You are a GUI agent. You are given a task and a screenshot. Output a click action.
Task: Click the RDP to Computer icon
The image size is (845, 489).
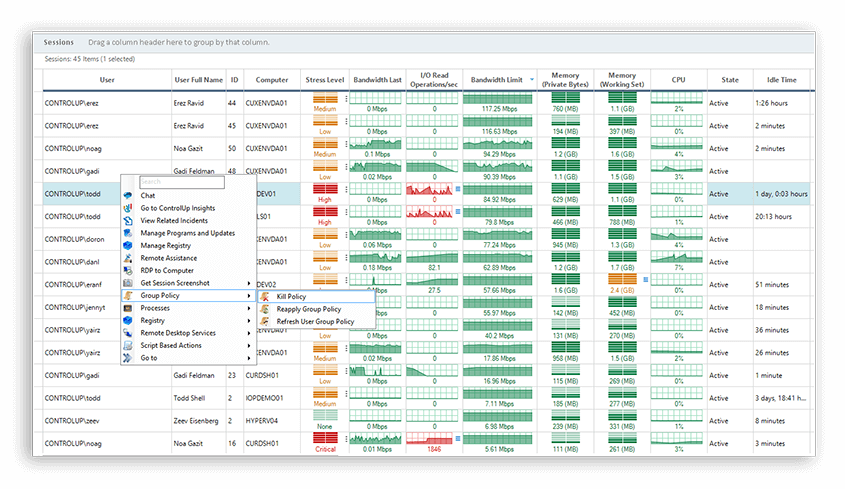coord(128,271)
